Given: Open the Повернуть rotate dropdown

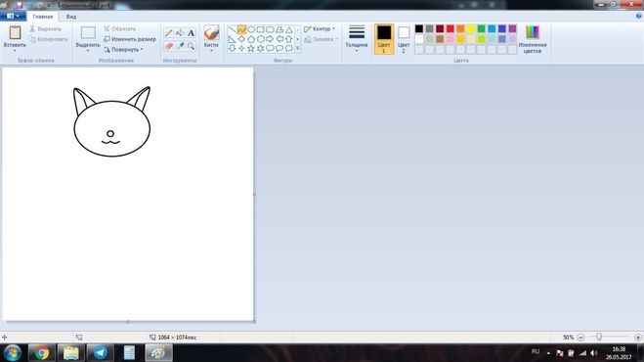Looking at the screenshot, I should click(x=123, y=49).
